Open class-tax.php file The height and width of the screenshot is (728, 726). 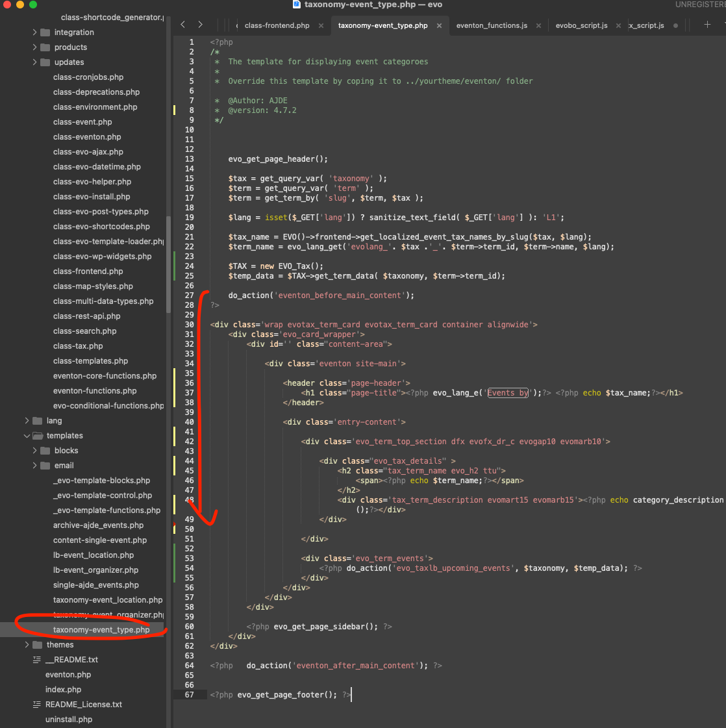click(78, 346)
